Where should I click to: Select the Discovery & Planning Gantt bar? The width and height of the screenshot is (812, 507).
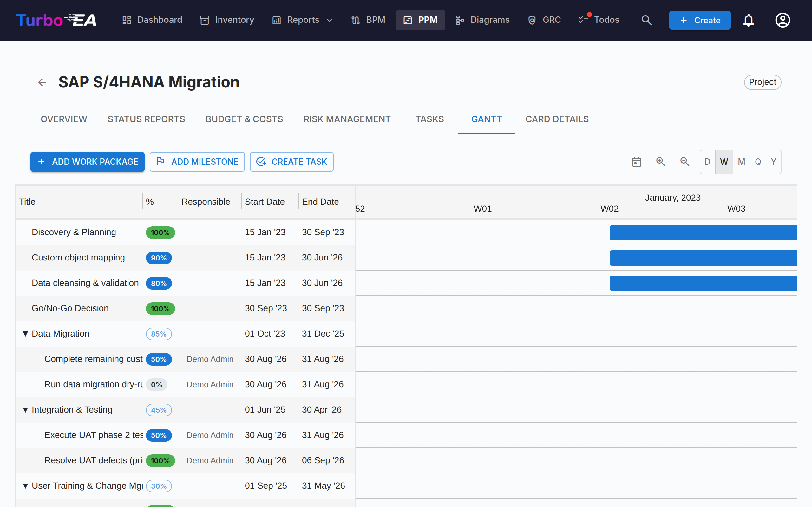tap(703, 232)
